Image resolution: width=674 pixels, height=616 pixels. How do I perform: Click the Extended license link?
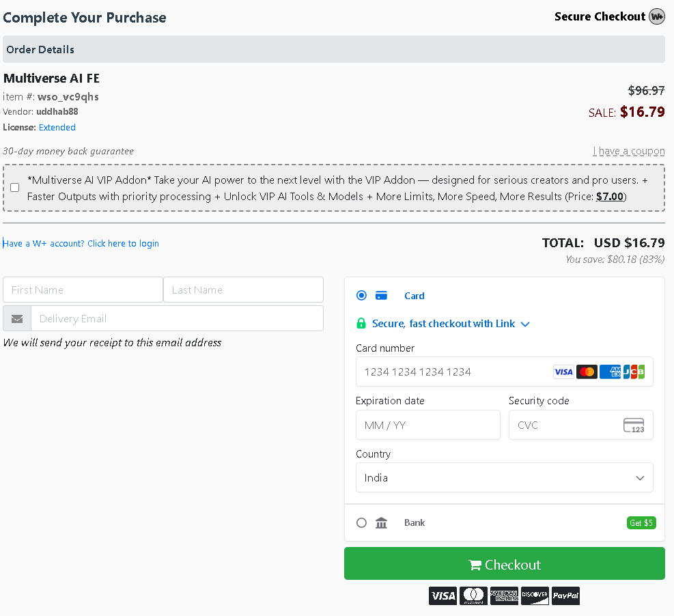[x=57, y=128]
